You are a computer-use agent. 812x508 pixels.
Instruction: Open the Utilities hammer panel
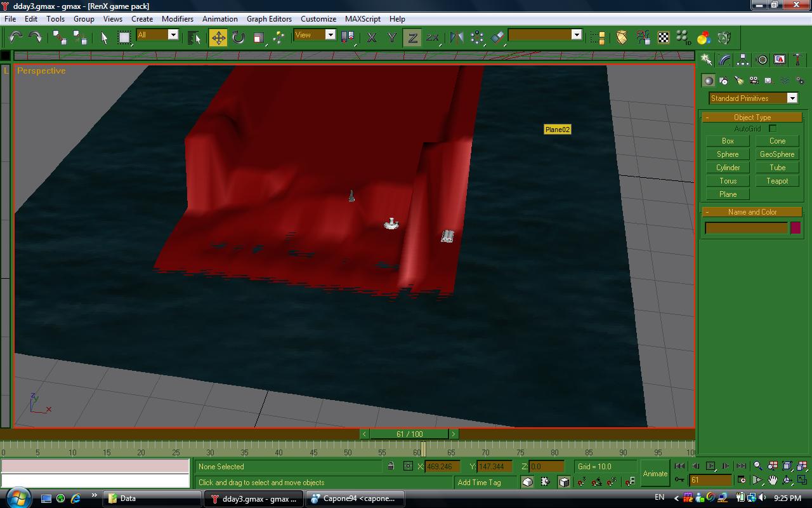[798, 60]
